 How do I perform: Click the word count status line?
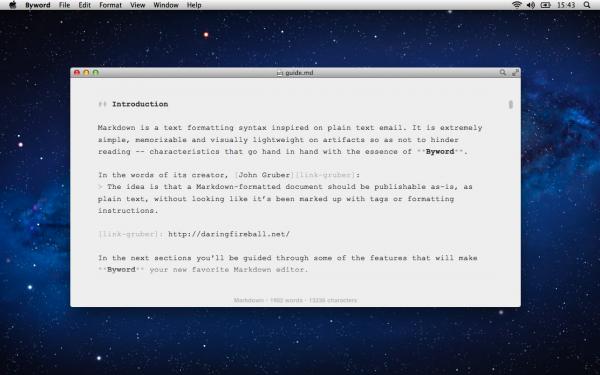[295, 300]
